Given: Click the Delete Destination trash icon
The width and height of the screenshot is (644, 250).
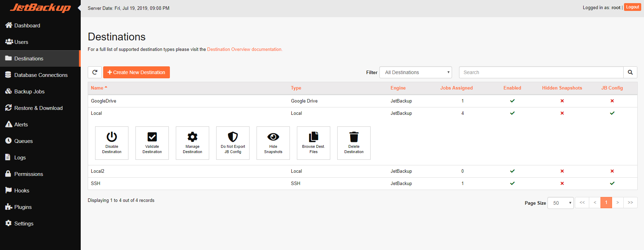Looking at the screenshot, I should pos(354,137).
